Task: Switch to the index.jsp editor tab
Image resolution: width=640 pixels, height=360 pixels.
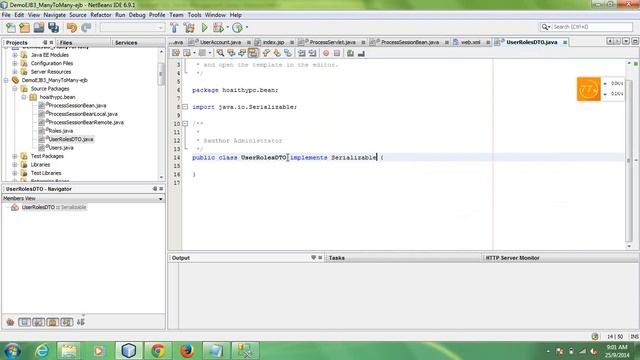Action: tap(273, 42)
